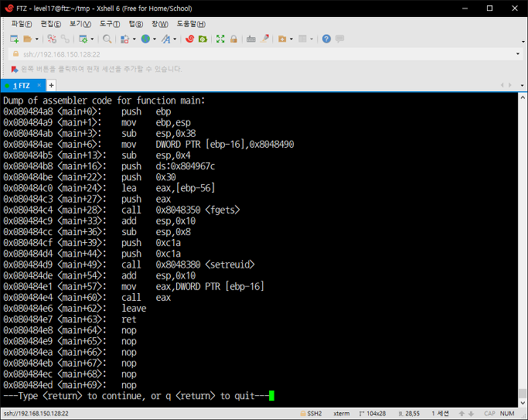Expand the font dropdown arrow
This screenshot has width=528, height=420.
(175, 39)
